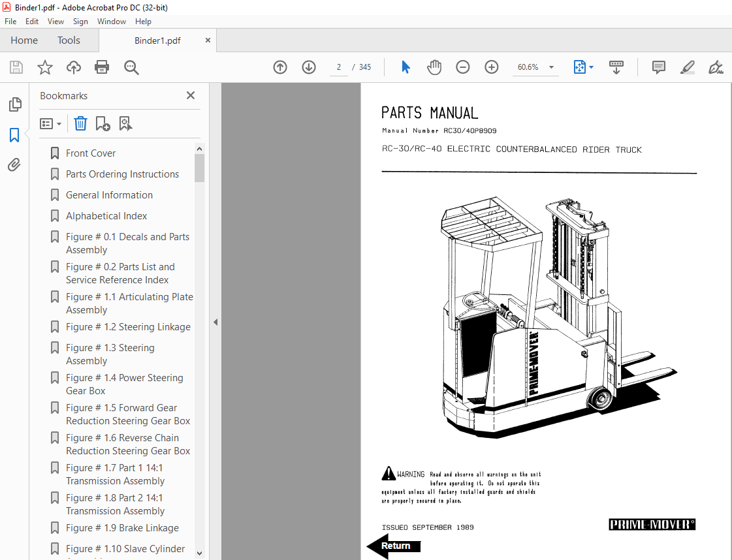Select the highlight text pen

687,67
